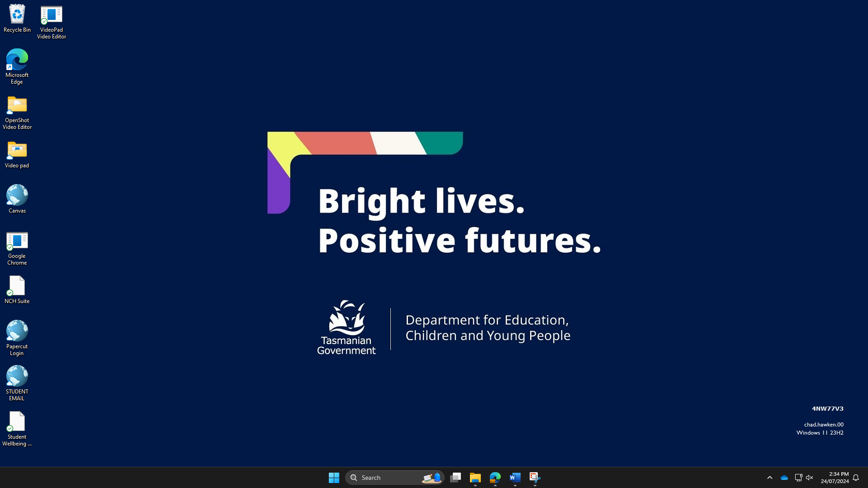This screenshot has width=868, height=488.
Task: Switch to Microsoft Edge in the taskbar
Action: pos(495,478)
